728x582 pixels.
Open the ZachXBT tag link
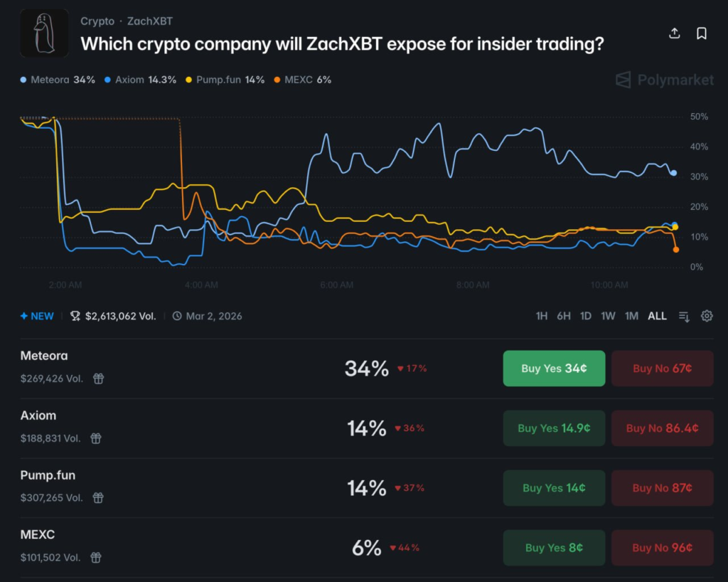click(149, 21)
